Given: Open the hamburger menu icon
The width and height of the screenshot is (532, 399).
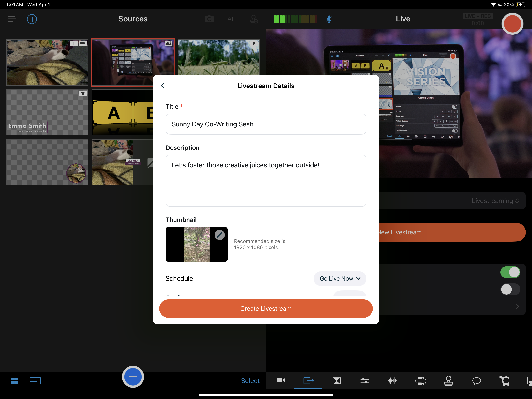Looking at the screenshot, I should click(12, 19).
